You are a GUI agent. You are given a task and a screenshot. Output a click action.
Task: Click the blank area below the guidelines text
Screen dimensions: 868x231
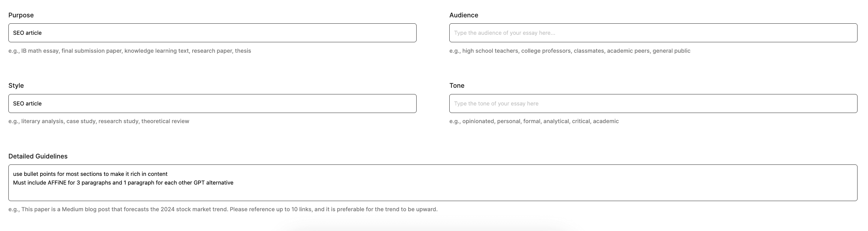(x=433, y=193)
